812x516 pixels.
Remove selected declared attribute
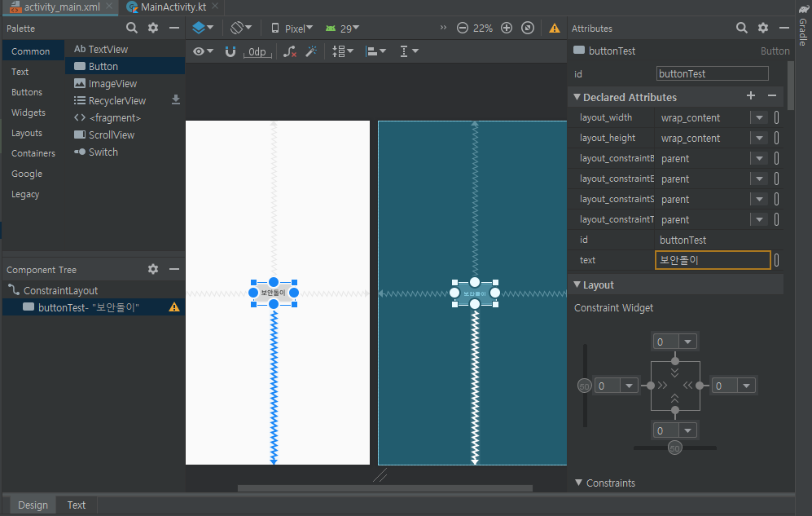point(771,95)
